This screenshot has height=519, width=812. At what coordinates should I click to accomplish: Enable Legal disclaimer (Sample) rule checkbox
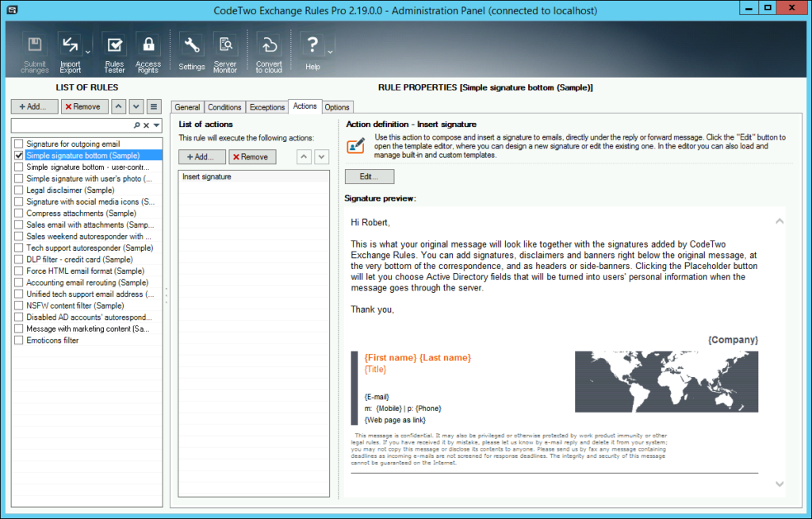19,190
